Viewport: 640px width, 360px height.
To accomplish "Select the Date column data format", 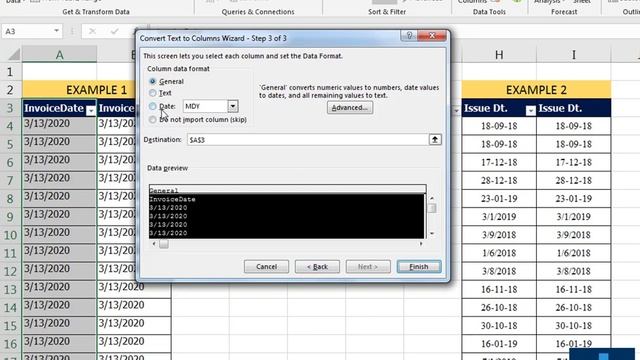I will [x=153, y=106].
